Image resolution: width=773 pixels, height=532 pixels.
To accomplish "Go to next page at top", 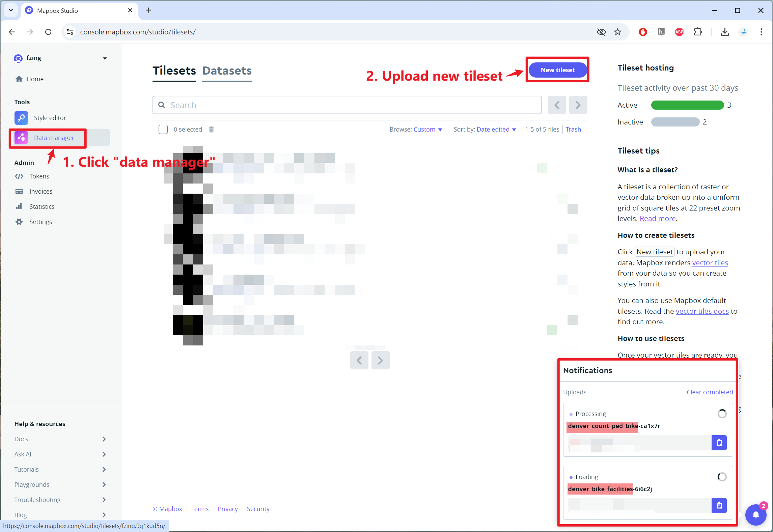I will [578, 105].
